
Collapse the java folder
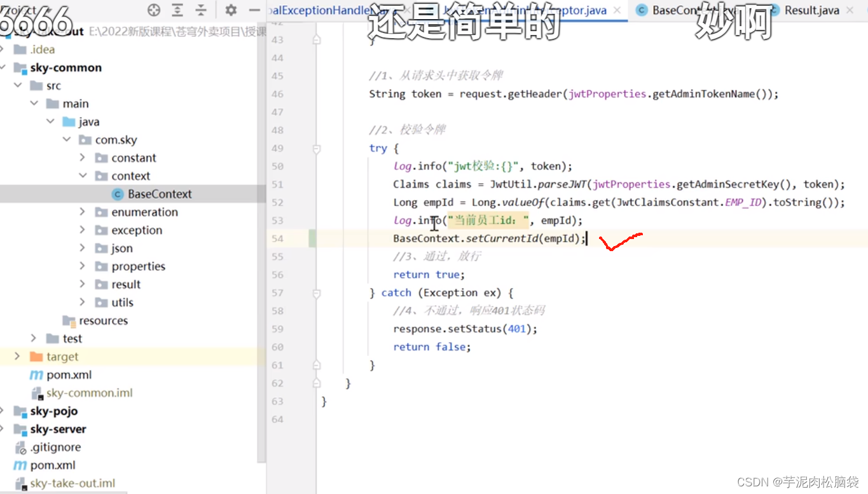[51, 121]
